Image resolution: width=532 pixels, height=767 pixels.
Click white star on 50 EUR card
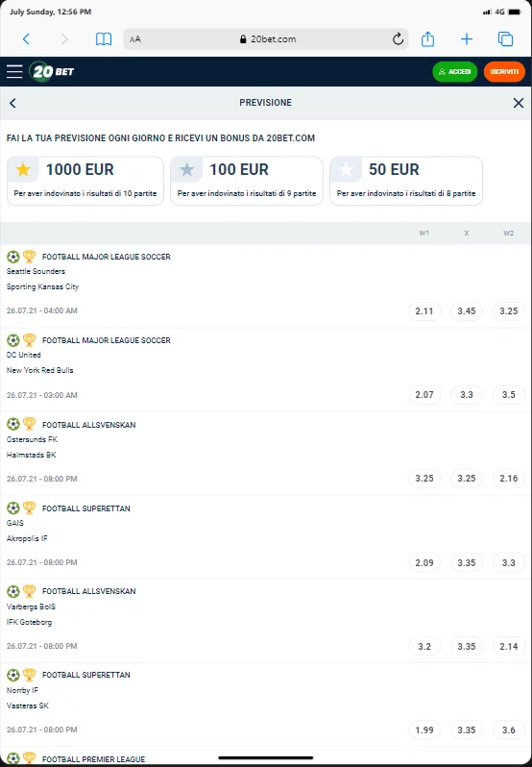pyautogui.click(x=347, y=170)
